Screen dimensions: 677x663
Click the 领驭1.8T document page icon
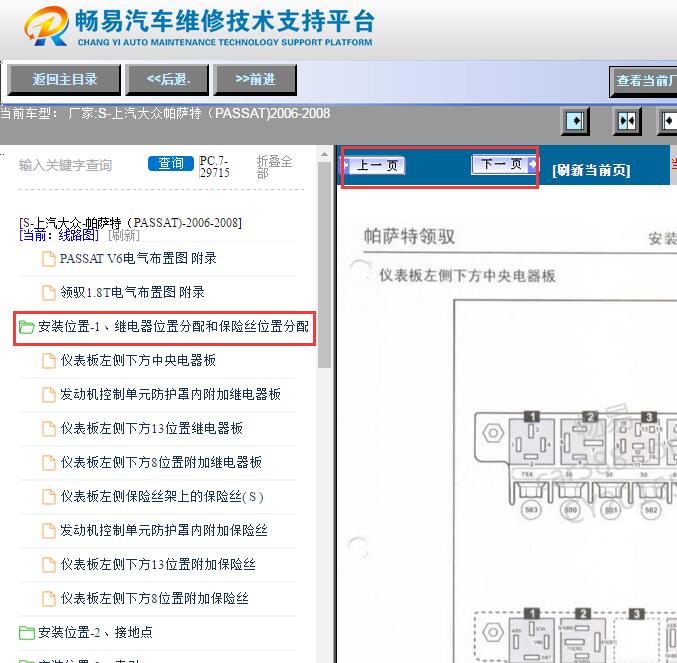49,293
